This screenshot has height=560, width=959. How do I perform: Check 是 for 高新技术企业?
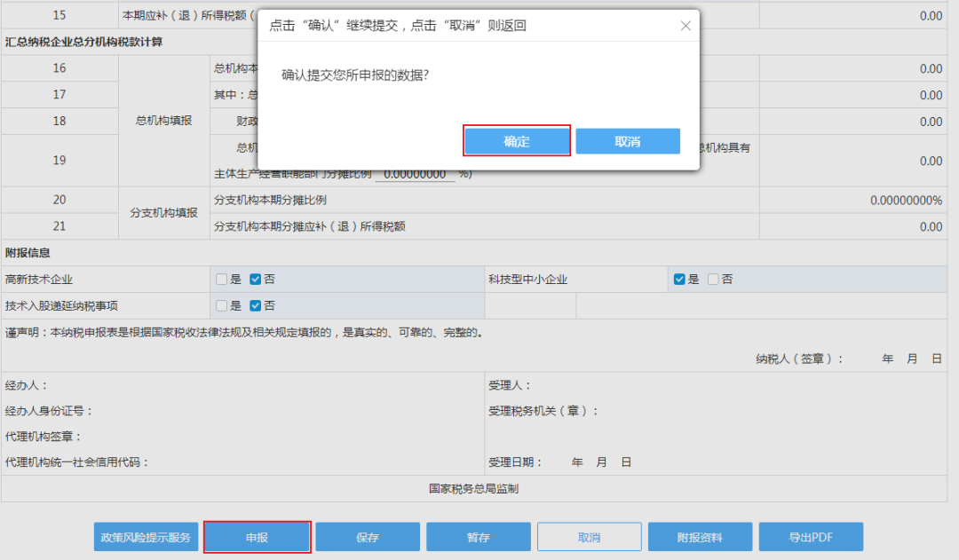[x=221, y=280]
